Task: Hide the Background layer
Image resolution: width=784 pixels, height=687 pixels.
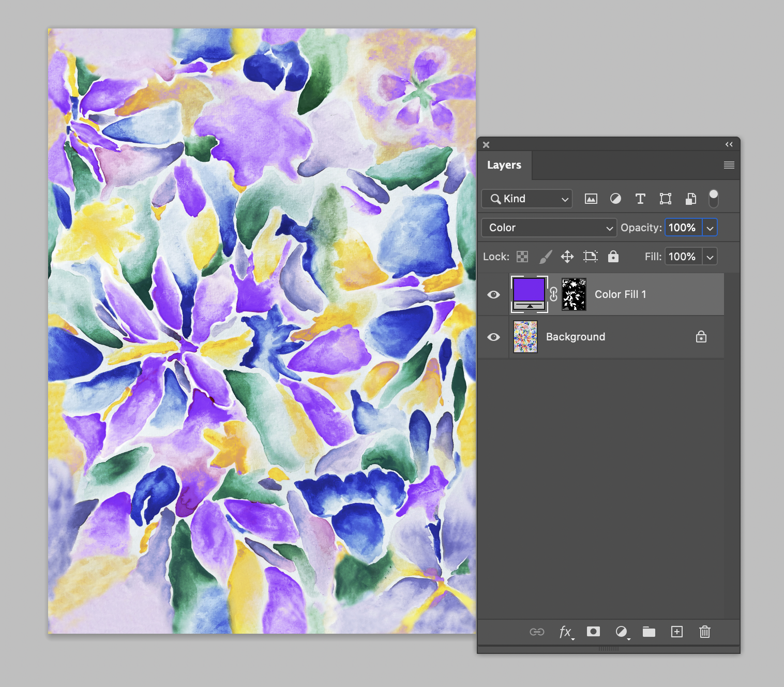Action: point(493,337)
